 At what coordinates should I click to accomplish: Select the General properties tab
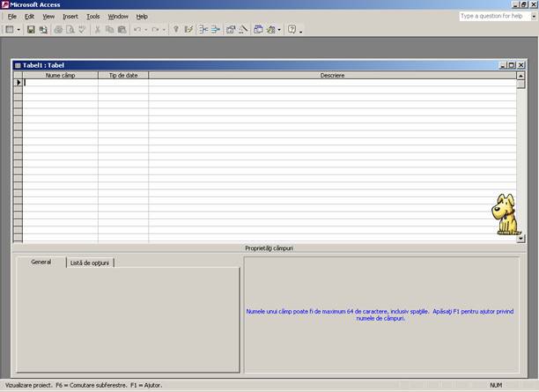pyautogui.click(x=41, y=263)
